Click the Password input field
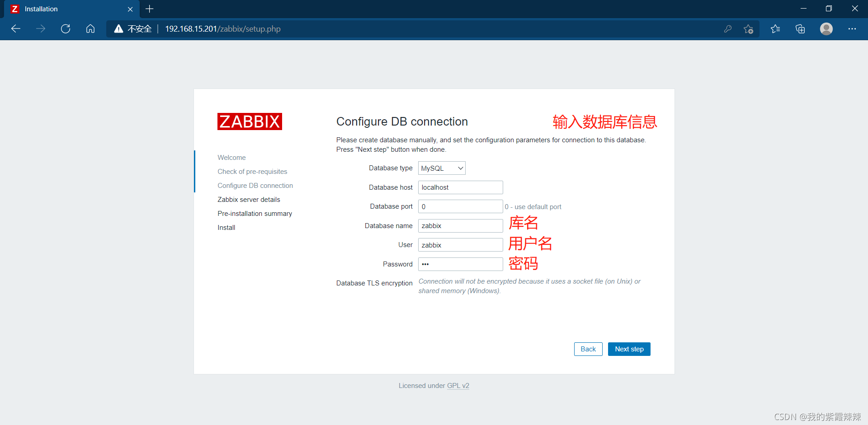Viewport: 868px width, 425px height. point(460,264)
